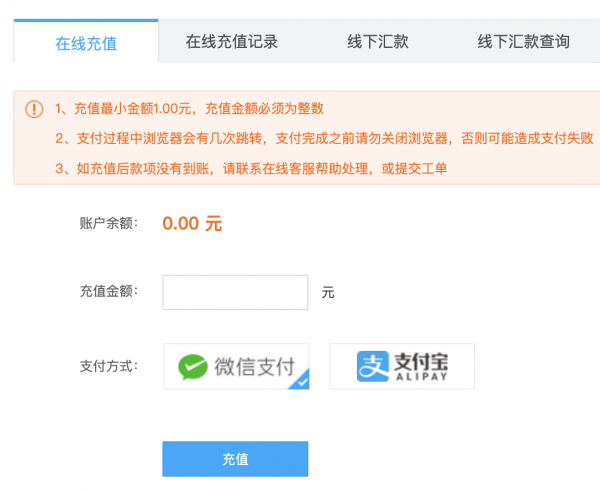Focus the 充值金额 amount input field
This screenshot has width=600, height=491.
click(235, 292)
